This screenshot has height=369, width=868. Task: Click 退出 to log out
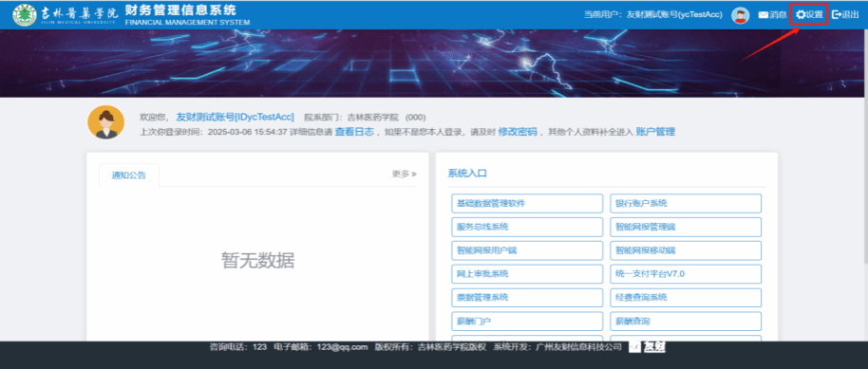pos(845,15)
